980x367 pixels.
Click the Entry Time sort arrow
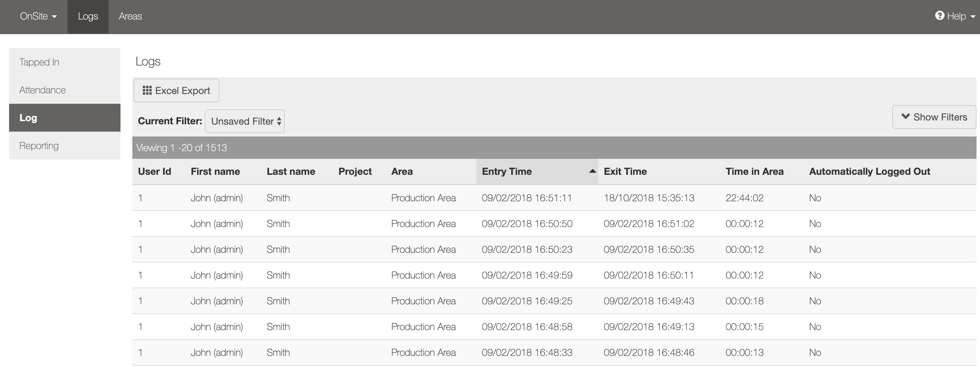pos(592,171)
